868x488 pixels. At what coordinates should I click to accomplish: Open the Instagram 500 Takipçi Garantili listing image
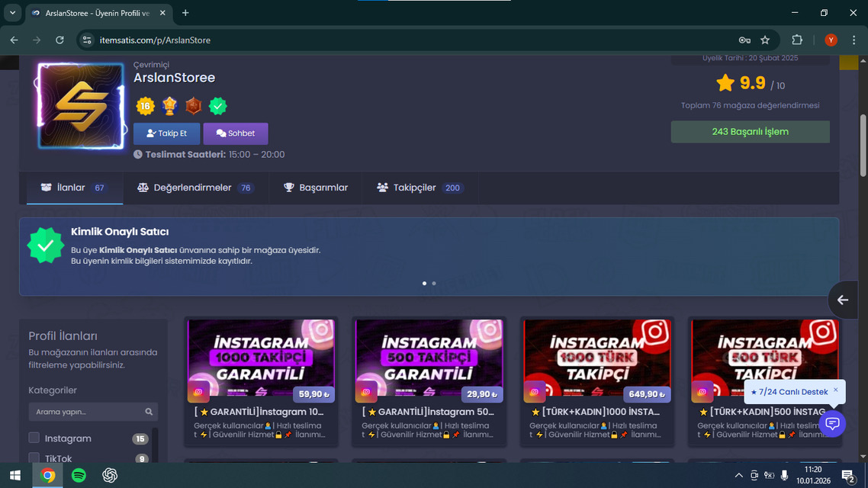pos(429,358)
